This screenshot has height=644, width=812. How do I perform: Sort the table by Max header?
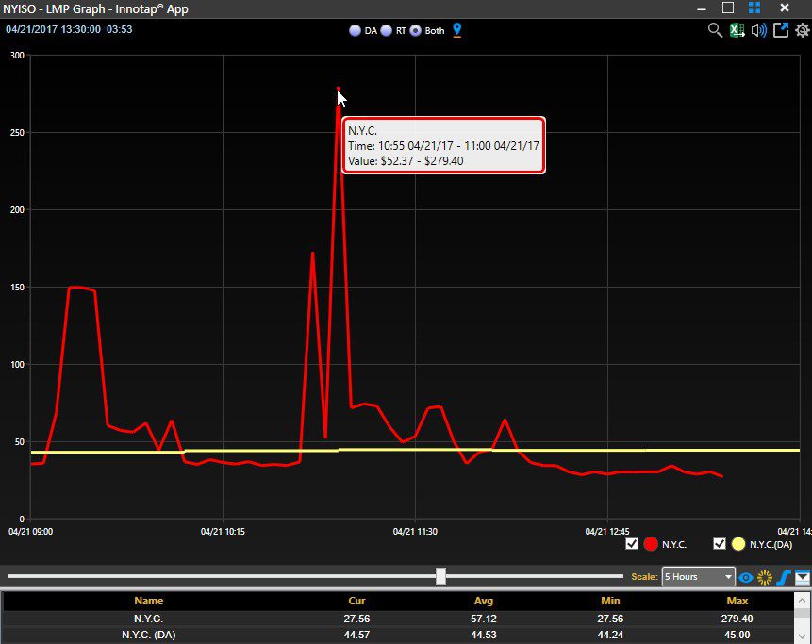tap(737, 601)
